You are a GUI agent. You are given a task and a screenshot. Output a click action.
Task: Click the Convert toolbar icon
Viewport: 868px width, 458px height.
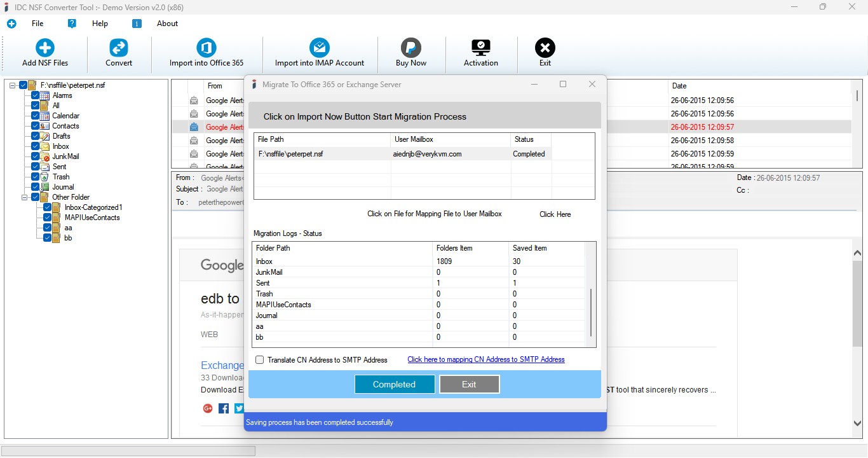point(119,48)
